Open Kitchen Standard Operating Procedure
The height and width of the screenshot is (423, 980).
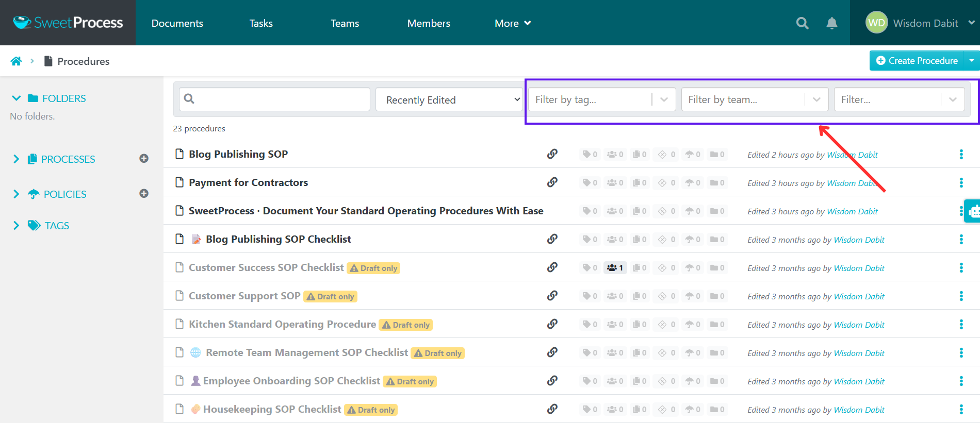[x=282, y=324]
